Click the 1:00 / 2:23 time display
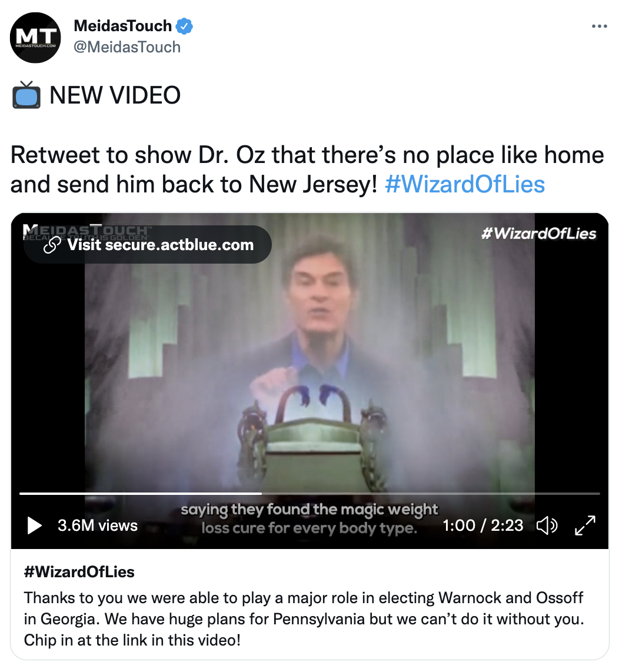This screenshot has height=672, width=619. 482,525
